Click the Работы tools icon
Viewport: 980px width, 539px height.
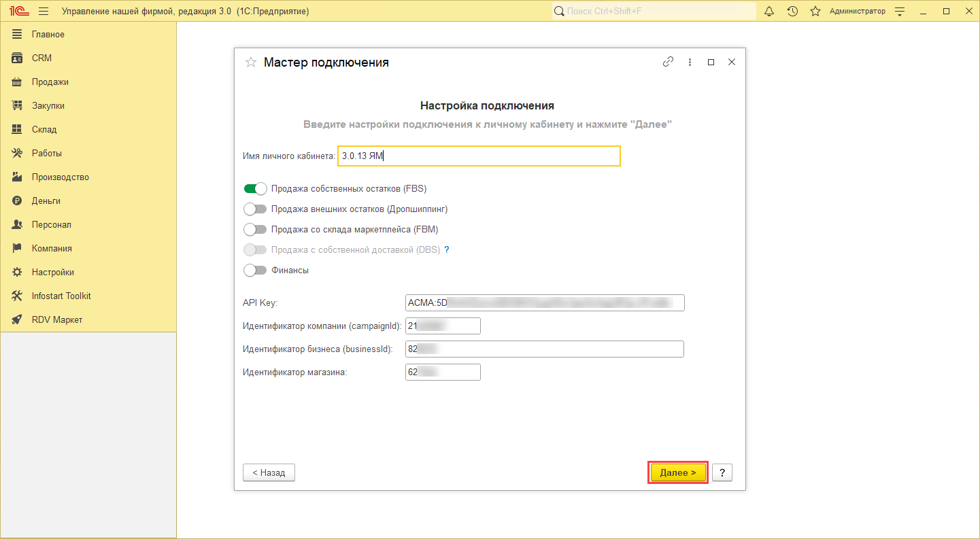point(18,153)
